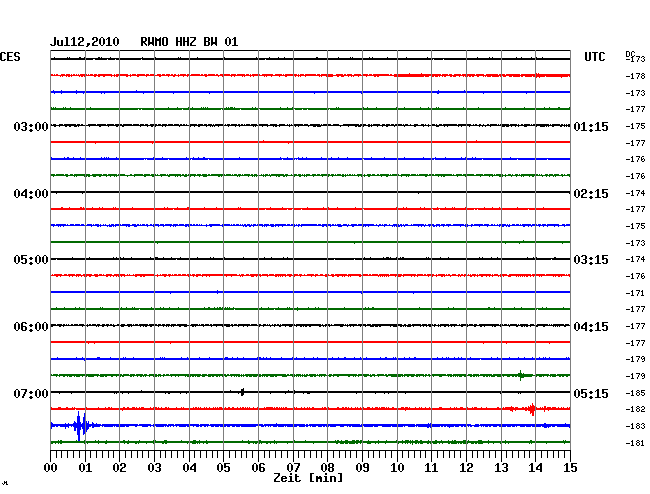Click minute 08 on the time axis

tap(327, 468)
